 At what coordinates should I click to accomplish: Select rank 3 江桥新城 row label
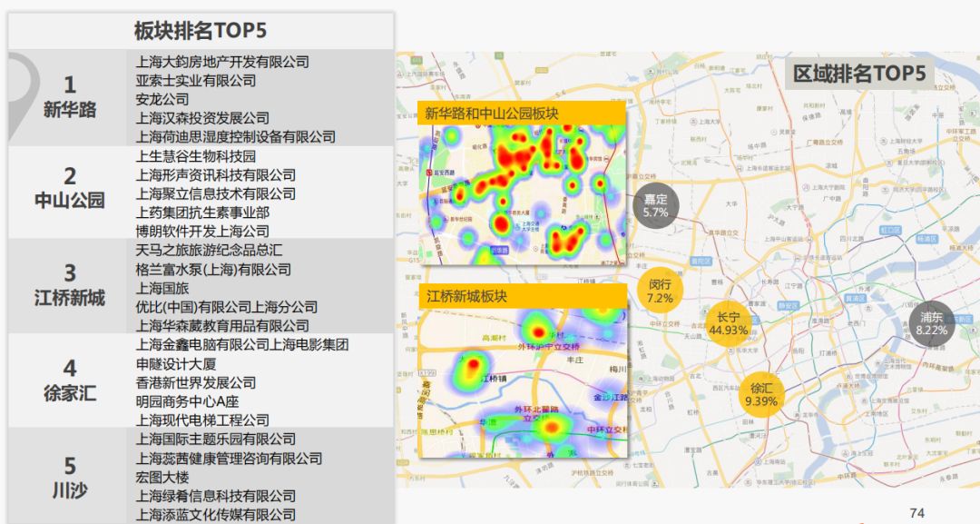coord(69,285)
